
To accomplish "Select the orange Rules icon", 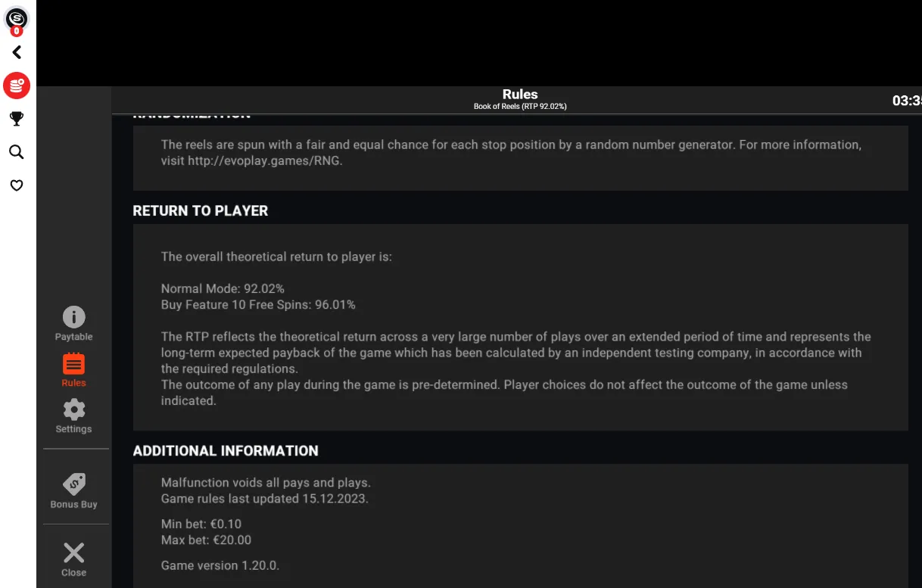I will pyautogui.click(x=73, y=364).
